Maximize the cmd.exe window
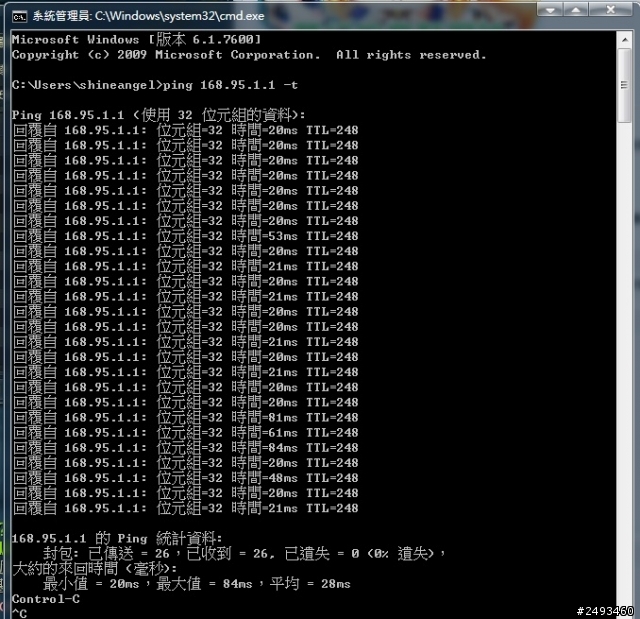 pos(576,10)
